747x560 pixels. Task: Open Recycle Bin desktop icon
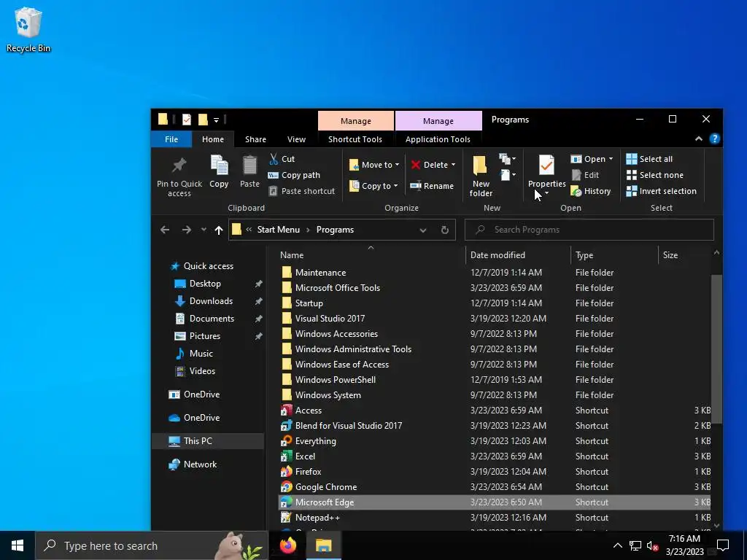tap(28, 29)
